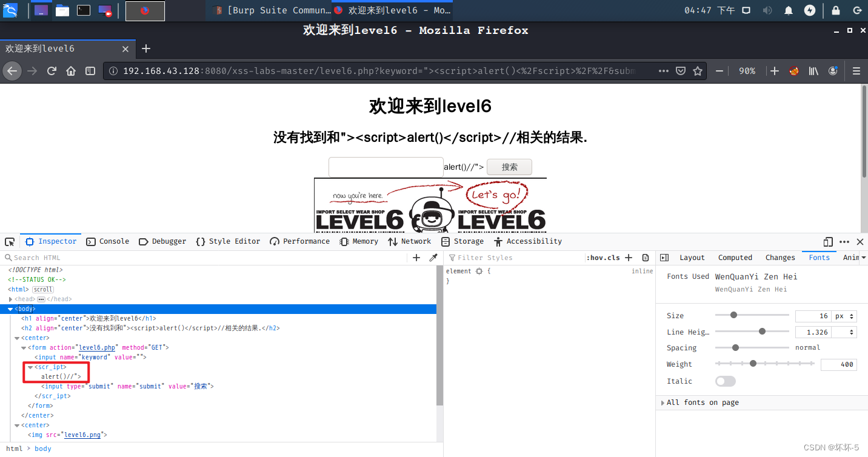Click the Search HTML field
Screen dimensions: 868x457
(x=206, y=258)
